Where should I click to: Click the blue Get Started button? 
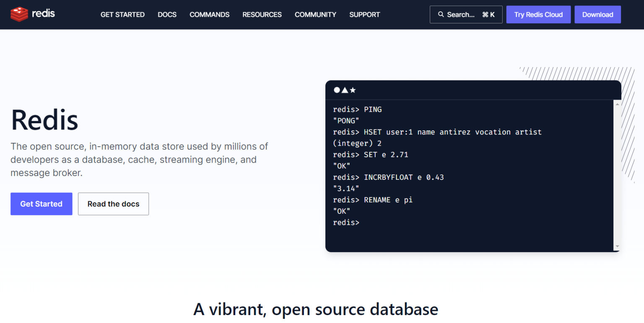[x=41, y=204]
